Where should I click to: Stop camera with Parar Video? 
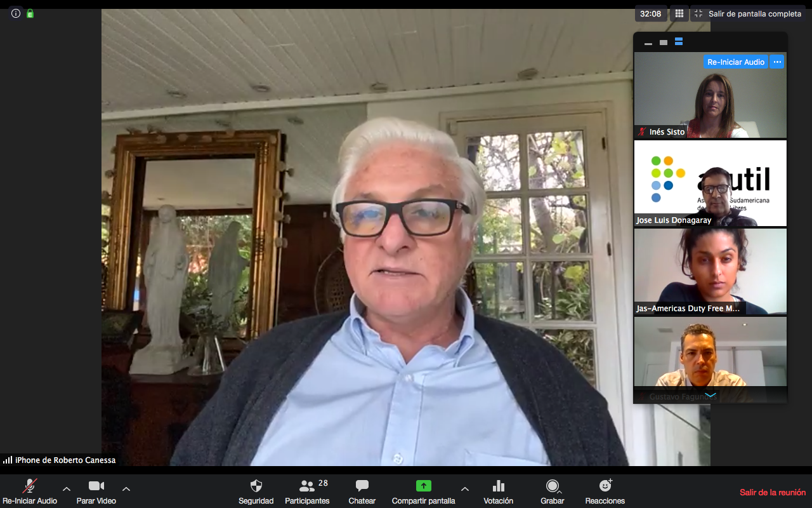click(96, 486)
